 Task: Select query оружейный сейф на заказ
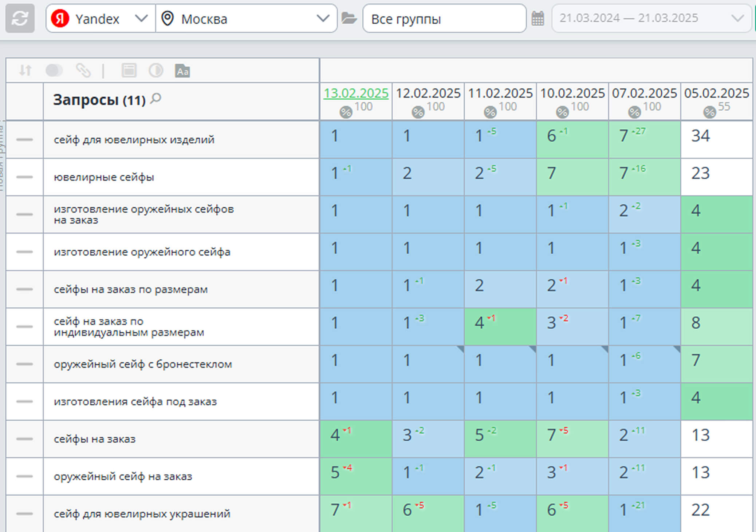[123, 476]
